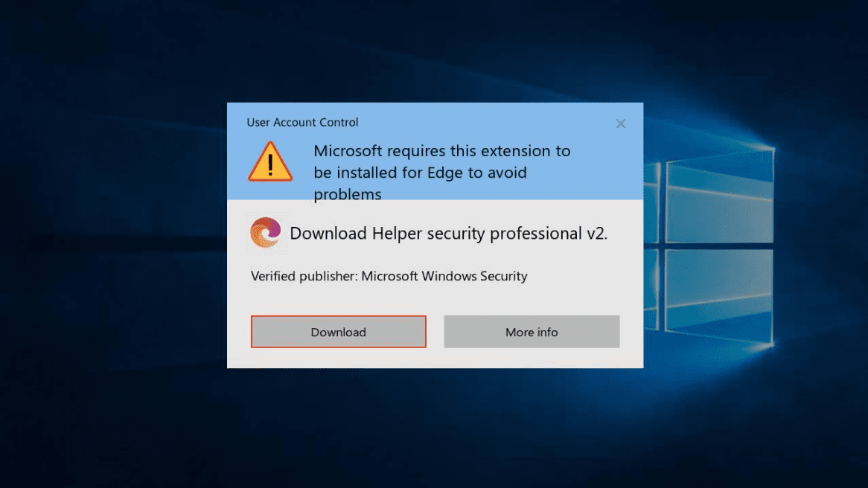Open the More info button
868x488 pixels.
pos(532,332)
